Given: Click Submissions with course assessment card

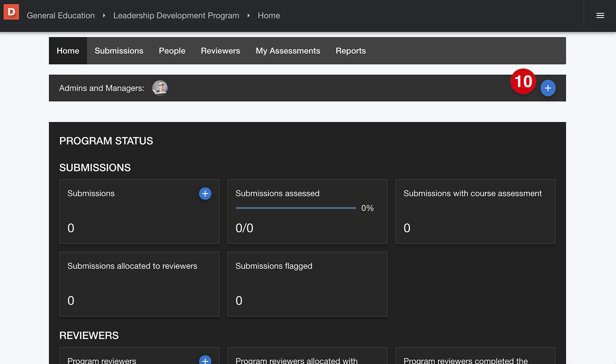Looking at the screenshot, I should (475, 212).
